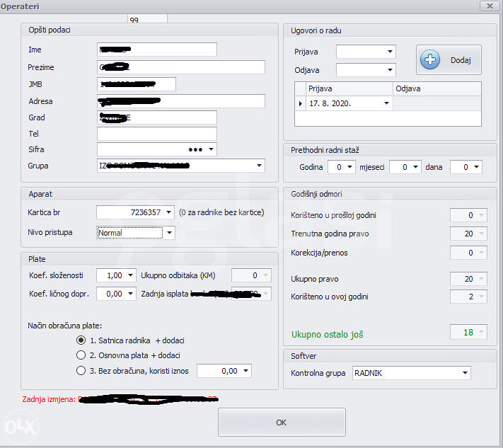Open Koef. složenosti value dropdown
Viewport: 503px width, 448px height.
[130, 275]
